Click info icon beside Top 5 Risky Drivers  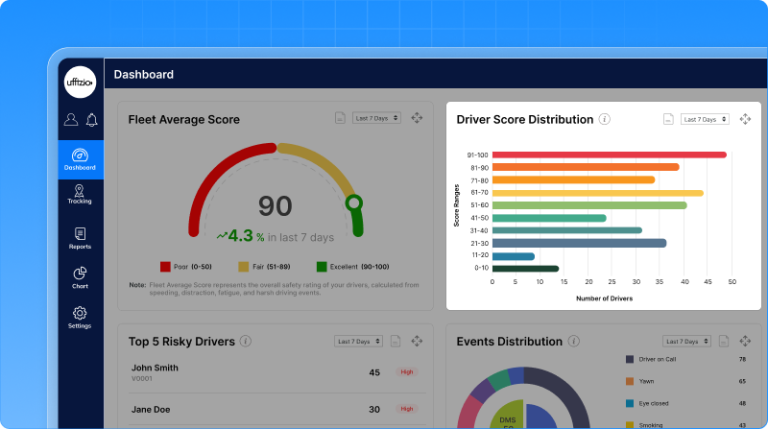[246, 341]
